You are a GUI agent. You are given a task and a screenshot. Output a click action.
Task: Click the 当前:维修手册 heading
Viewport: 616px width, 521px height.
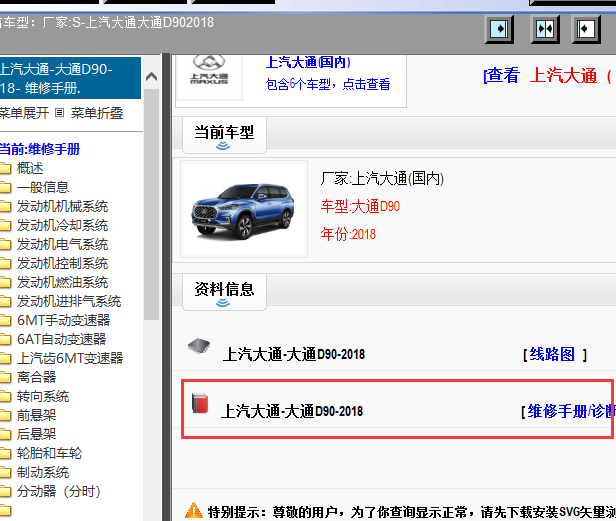40,149
